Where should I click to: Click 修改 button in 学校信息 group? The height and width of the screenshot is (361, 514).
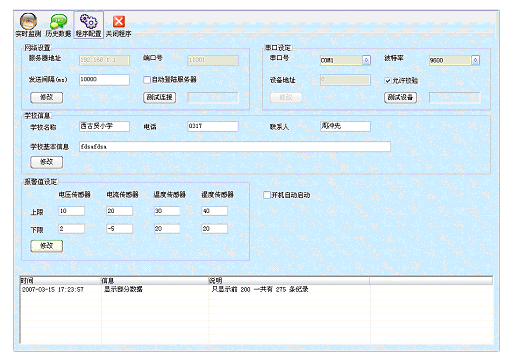(x=47, y=162)
